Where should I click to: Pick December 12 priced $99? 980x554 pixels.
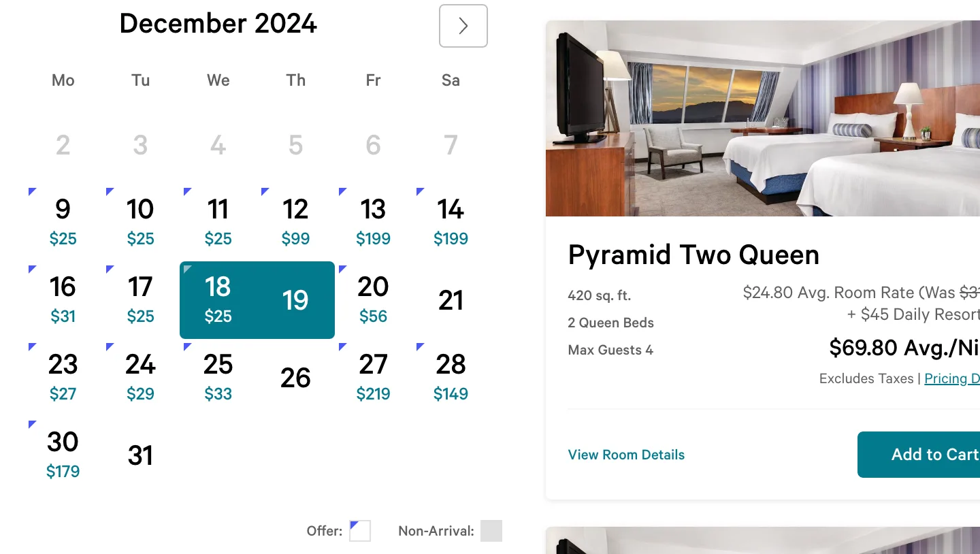tap(295, 221)
